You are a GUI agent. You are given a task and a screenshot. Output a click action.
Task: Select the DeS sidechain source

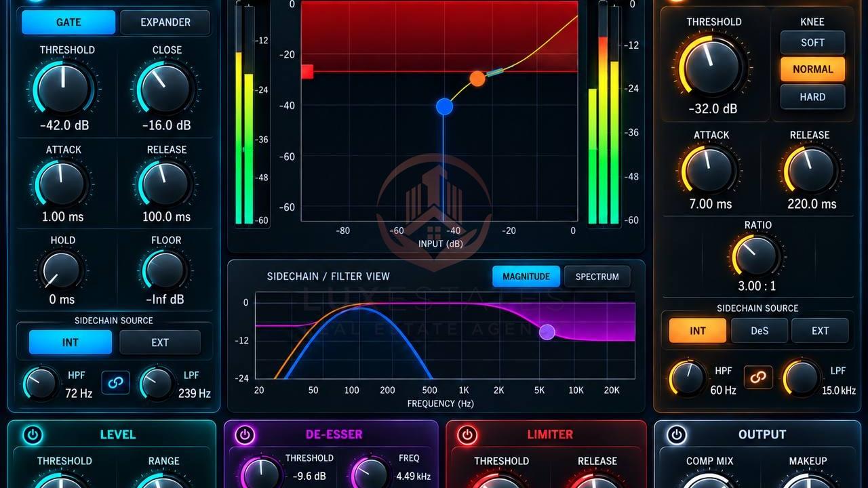(759, 331)
